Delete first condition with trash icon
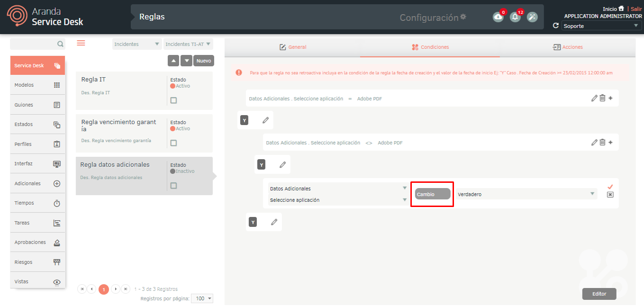Viewport: 644px width, 306px height. click(x=602, y=98)
